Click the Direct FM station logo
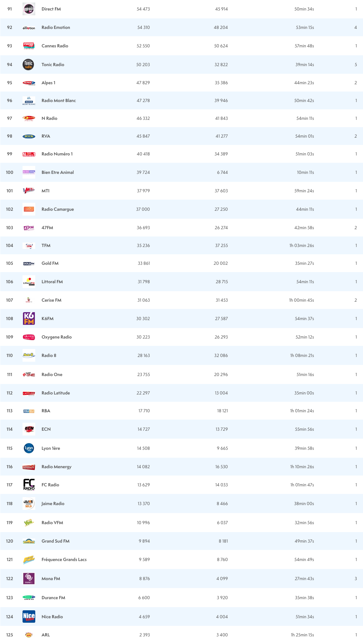This screenshot has width=363, height=644. (29, 9)
